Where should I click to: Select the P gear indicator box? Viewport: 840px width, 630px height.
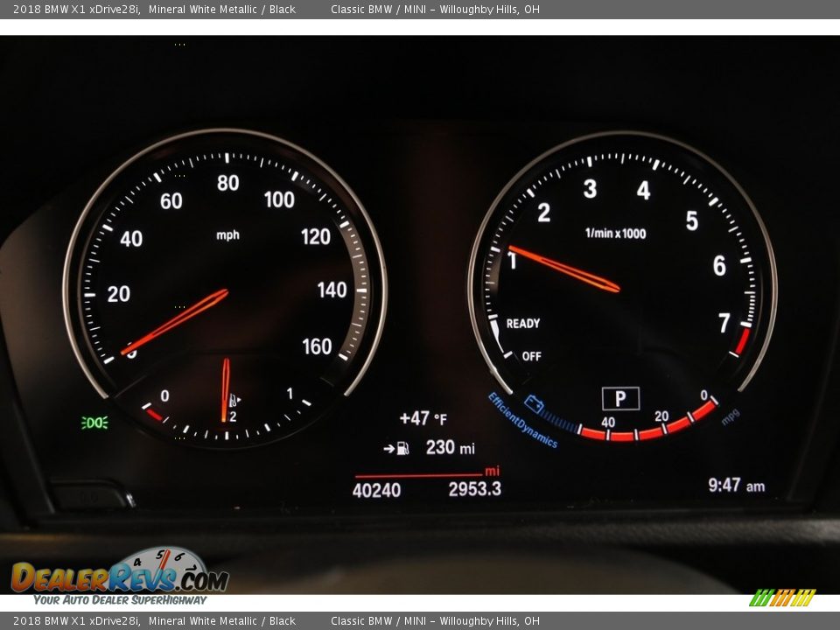click(620, 399)
